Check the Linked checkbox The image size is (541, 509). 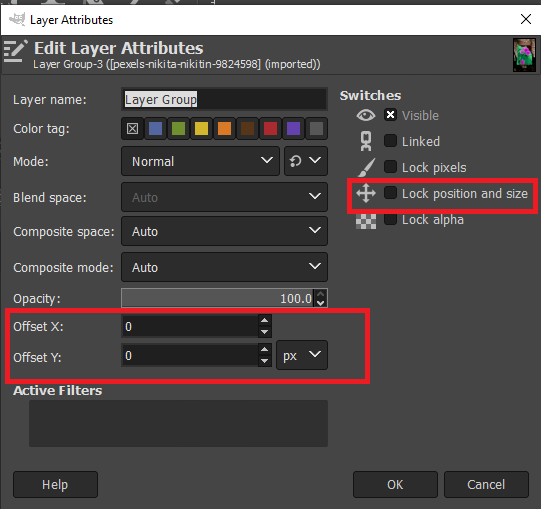point(390,140)
